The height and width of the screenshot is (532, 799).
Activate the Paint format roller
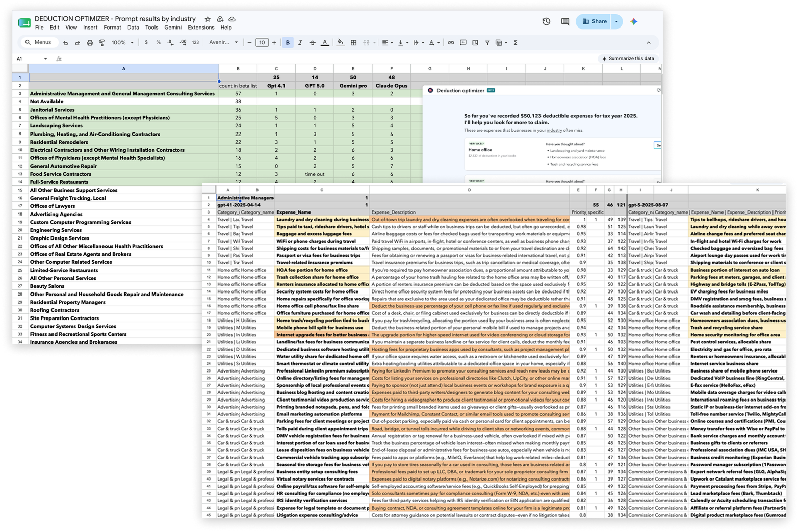pyautogui.click(x=102, y=43)
